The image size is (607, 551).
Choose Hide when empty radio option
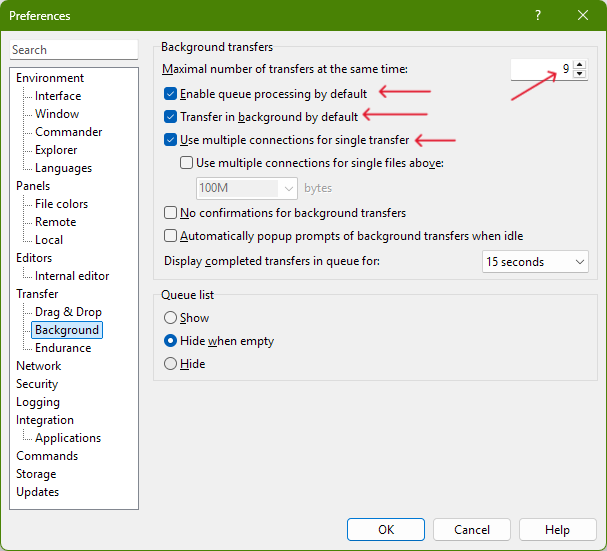coord(171,341)
